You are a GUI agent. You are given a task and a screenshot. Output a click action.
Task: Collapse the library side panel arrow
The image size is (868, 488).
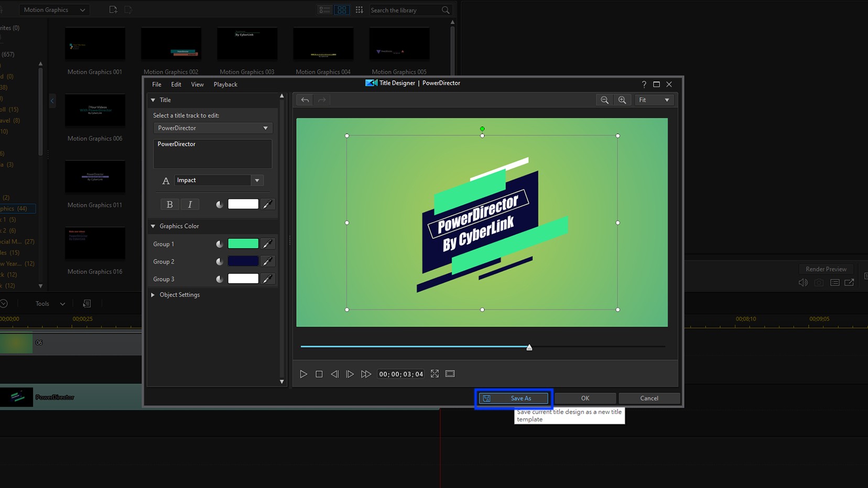[x=52, y=101]
